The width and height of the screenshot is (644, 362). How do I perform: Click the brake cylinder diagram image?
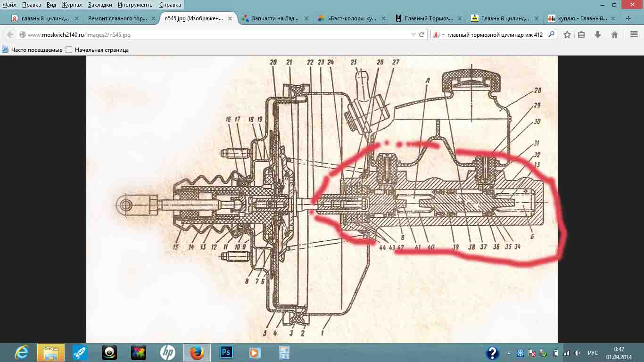tap(322, 199)
